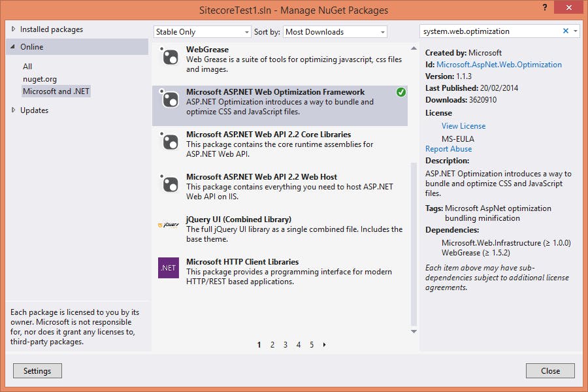588x392 pixels.
Task: Go to results page 4
Action: tap(299, 344)
